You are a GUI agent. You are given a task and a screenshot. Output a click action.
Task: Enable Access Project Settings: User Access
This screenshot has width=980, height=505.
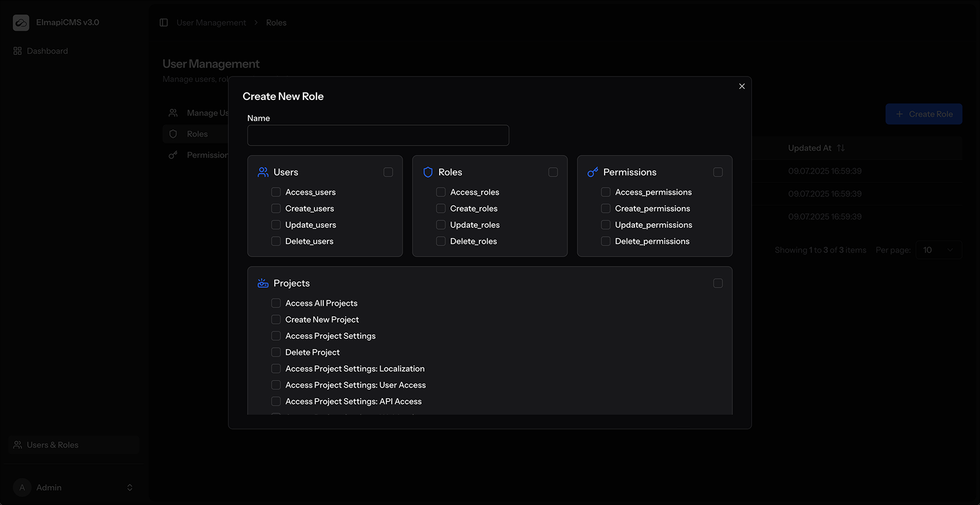click(276, 385)
